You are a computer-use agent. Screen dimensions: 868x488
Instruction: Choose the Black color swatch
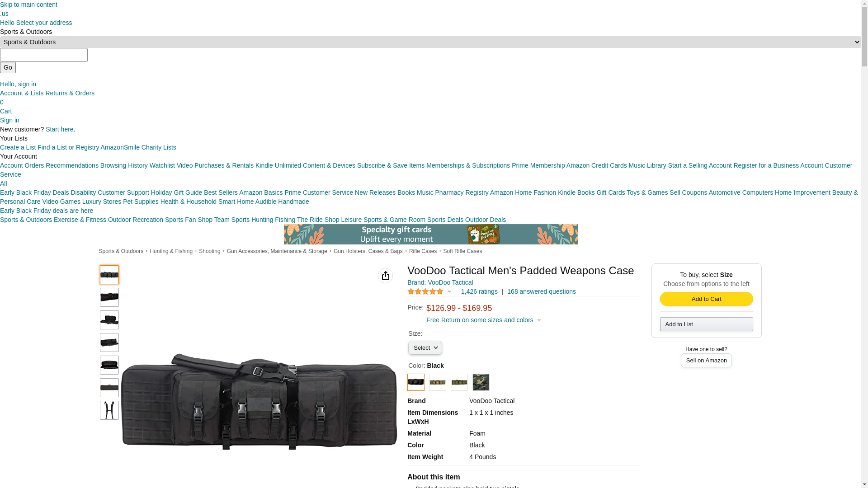click(416, 382)
